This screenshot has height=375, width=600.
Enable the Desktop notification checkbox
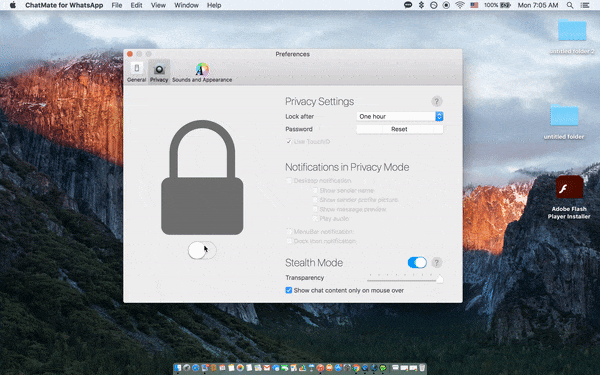click(x=289, y=181)
